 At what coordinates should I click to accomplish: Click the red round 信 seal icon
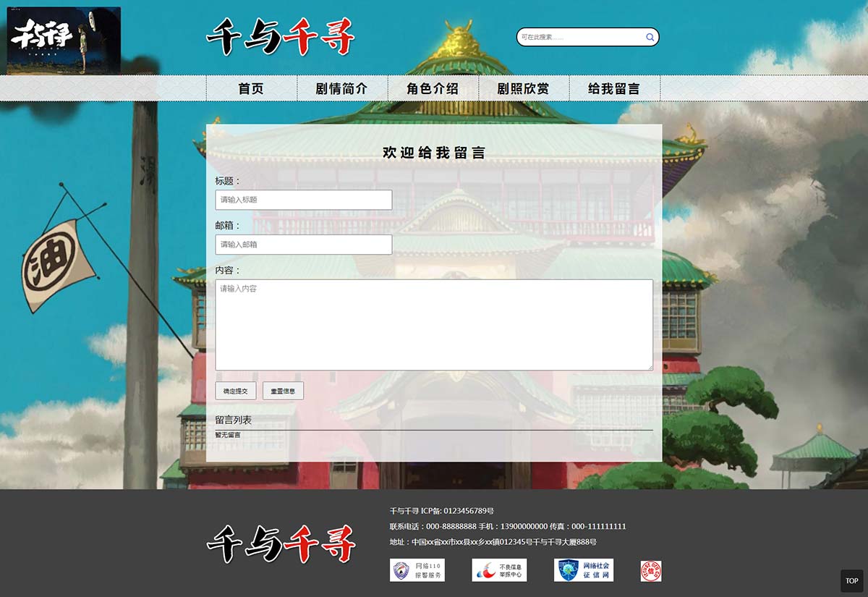(x=651, y=571)
